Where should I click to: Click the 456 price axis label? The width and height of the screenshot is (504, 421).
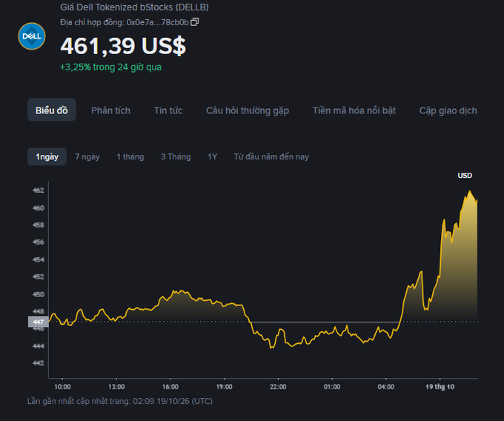[39, 242]
